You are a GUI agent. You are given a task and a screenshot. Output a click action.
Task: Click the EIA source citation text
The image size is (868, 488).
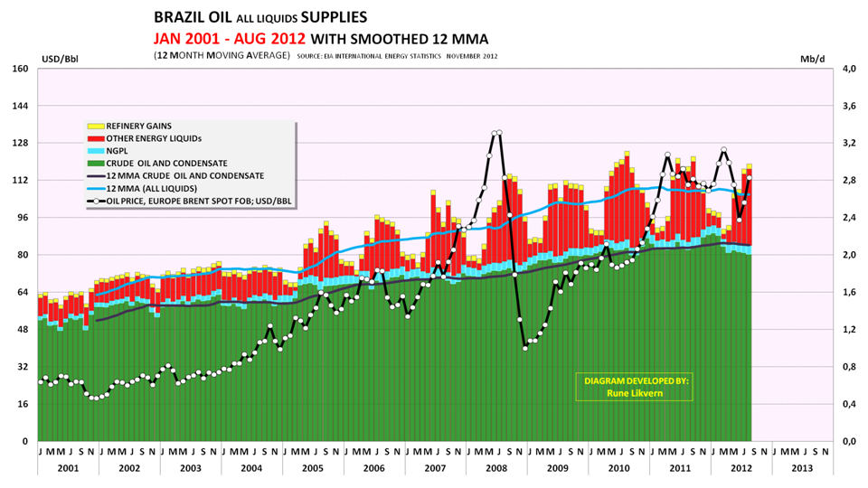pyautogui.click(x=396, y=56)
